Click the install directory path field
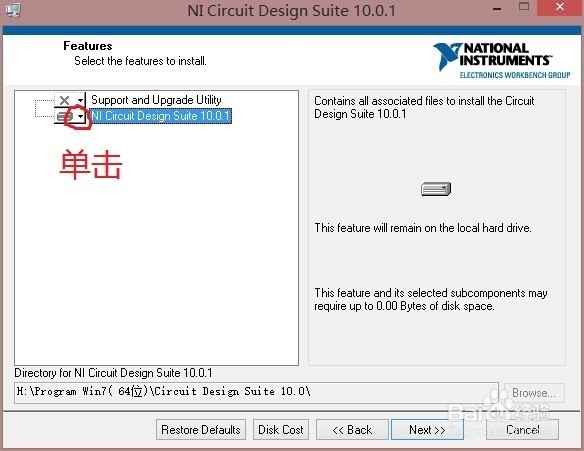Image resolution: width=584 pixels, height=451 pixels. click(x=256, y=393)
